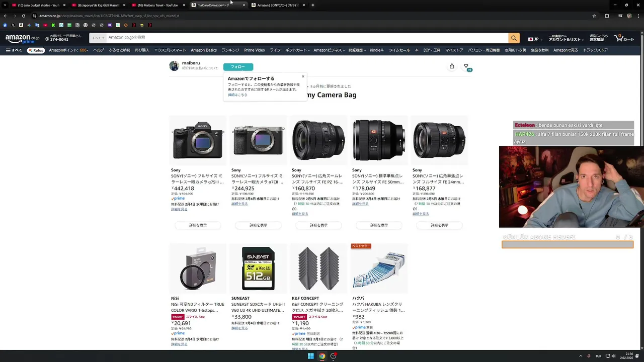Open the ランキング nav item
The image size is (644, 362).
click(x=230, y=50)
